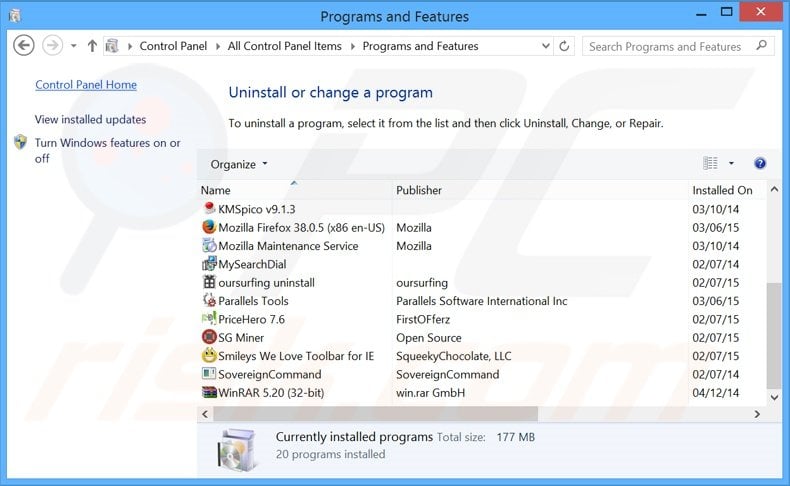Click the Mozilla Firefox icon in the list
Image resolution: width=790 pixels, height=486 pixels.
pos(209,227)
